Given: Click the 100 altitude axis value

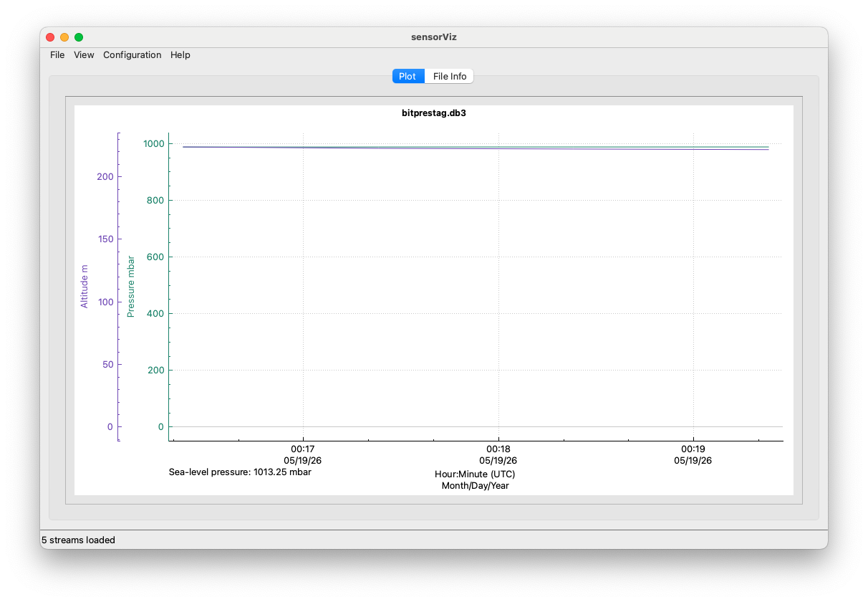Looking at the screenshot, I should pos(105,302).
